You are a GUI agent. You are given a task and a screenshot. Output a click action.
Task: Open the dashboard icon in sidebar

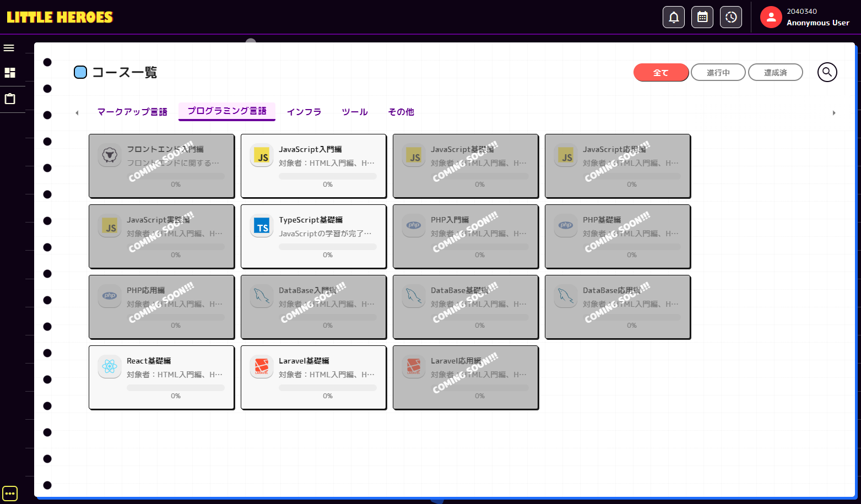[10, 73]
